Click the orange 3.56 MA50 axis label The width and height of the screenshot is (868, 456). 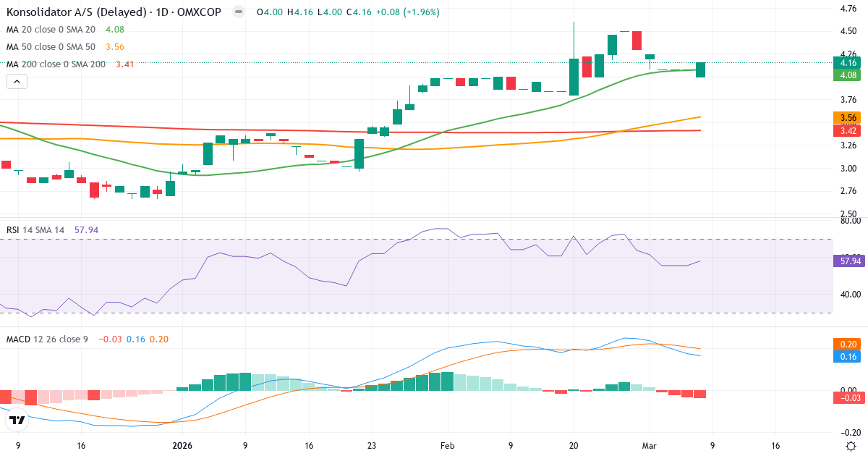click(846, 117)
